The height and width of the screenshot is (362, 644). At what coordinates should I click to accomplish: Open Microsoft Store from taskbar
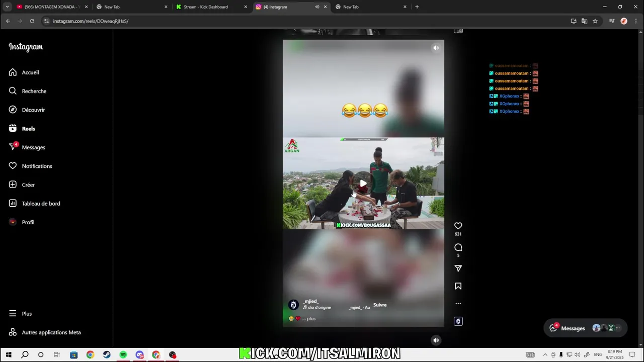click(73, 355)
